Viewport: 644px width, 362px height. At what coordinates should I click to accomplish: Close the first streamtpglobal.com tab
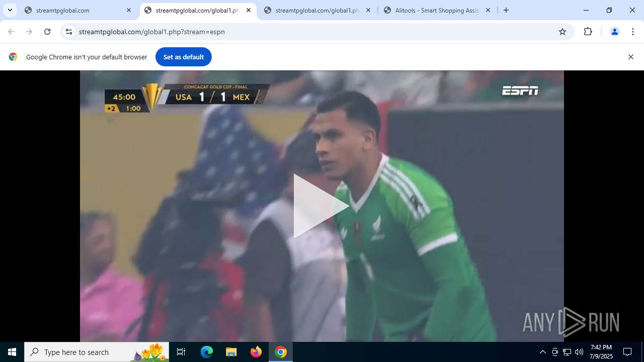click(129, 10)
